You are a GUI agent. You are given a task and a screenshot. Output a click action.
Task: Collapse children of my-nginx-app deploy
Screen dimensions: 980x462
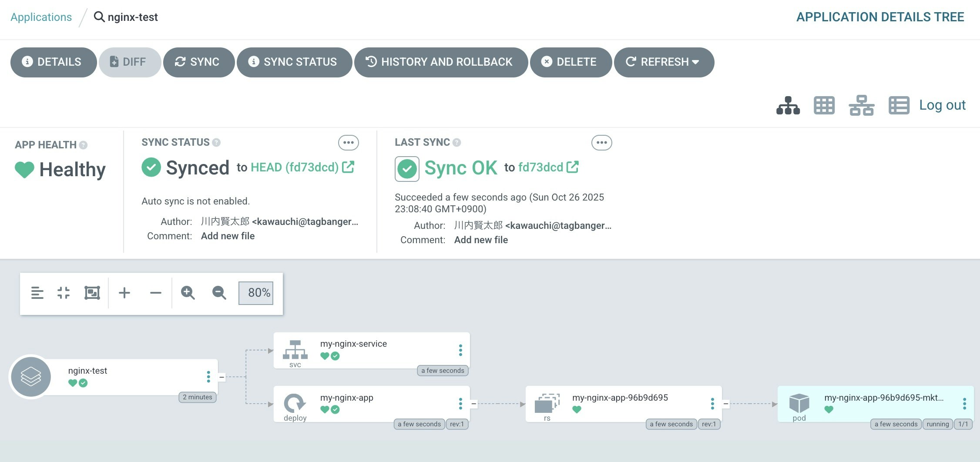coord(474,404)
